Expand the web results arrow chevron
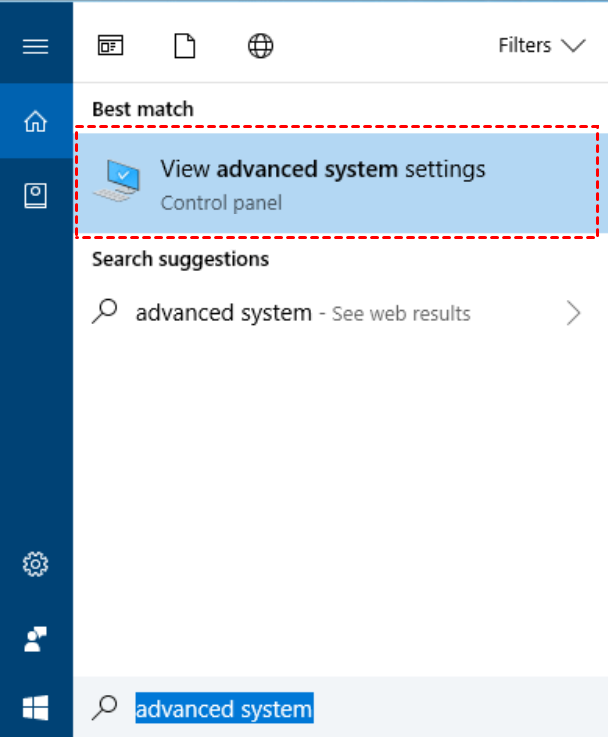This screenshot has width=608, height=737. click(x=574, y=313)
